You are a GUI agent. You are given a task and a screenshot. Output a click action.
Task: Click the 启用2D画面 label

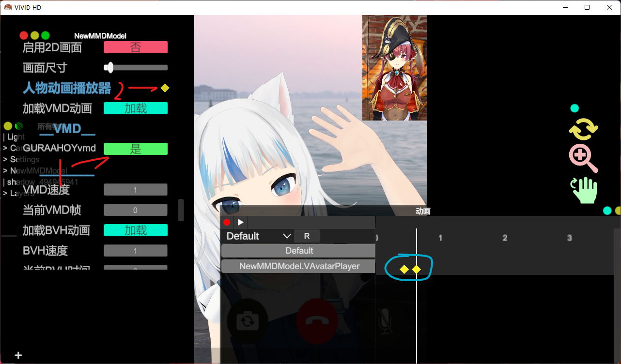tap(52, 47)
